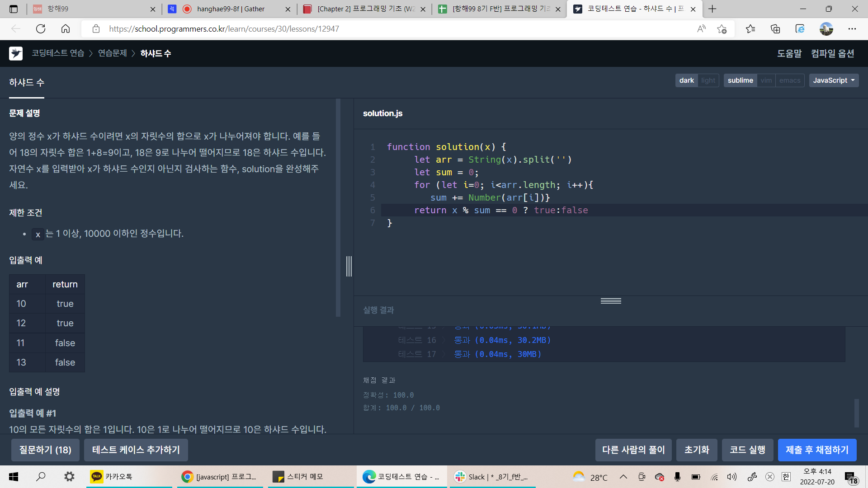Open the browser Collections icon
The height and width of the screenshot is (488, 868).
[775, 29]
